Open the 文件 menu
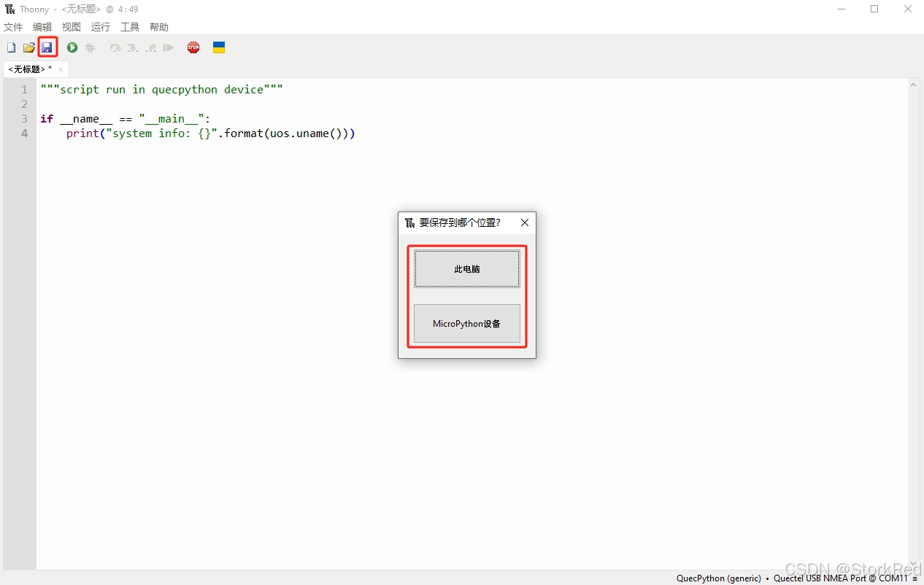Viewport: 924px width, 585px height. pyautogui.click(x=13, y=27)
